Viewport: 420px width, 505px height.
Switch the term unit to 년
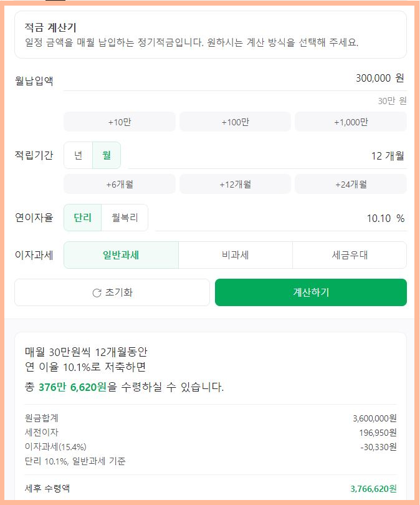coord(78,155)
